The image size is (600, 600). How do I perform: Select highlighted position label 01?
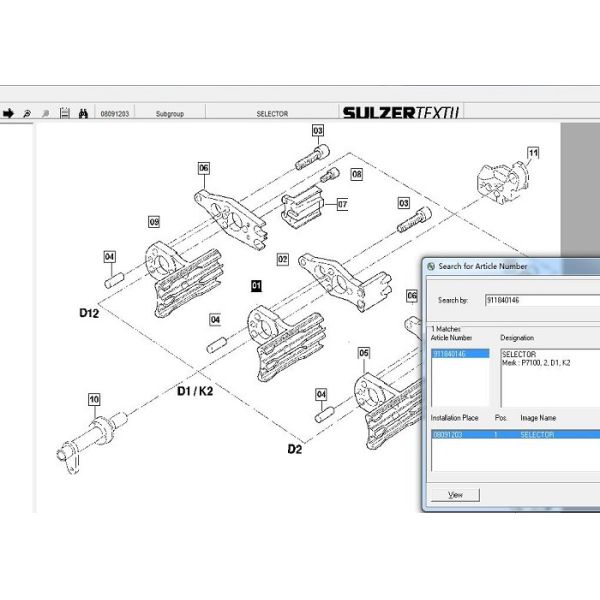coord(256,285)
